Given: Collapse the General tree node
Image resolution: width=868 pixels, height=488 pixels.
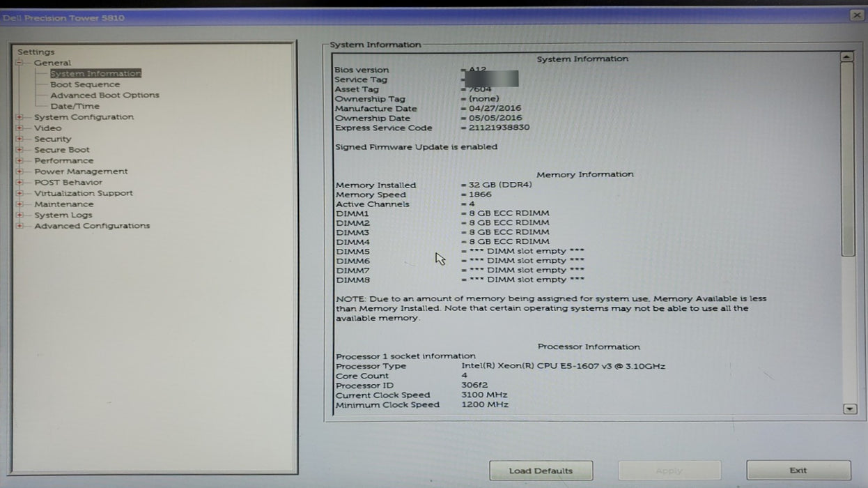Looking at the screenshot, I should (x=20, y=63).
